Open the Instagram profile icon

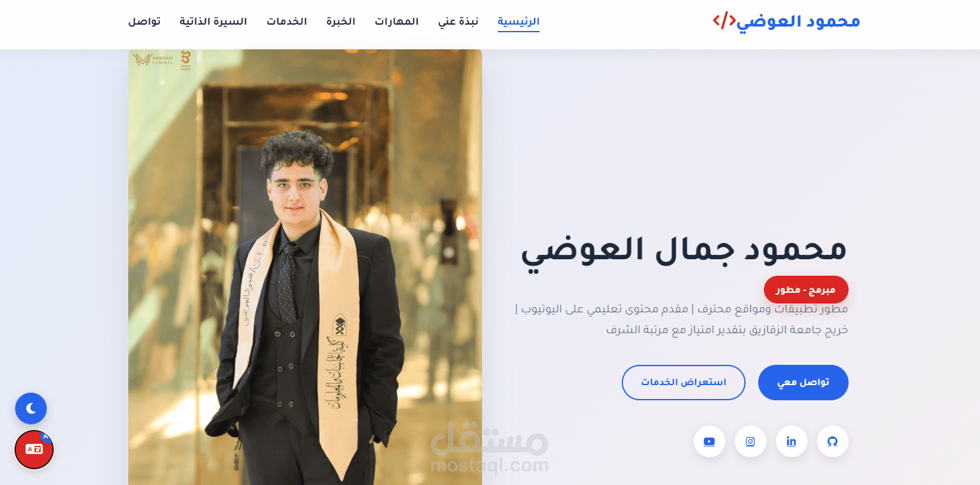tap(751, 441)
